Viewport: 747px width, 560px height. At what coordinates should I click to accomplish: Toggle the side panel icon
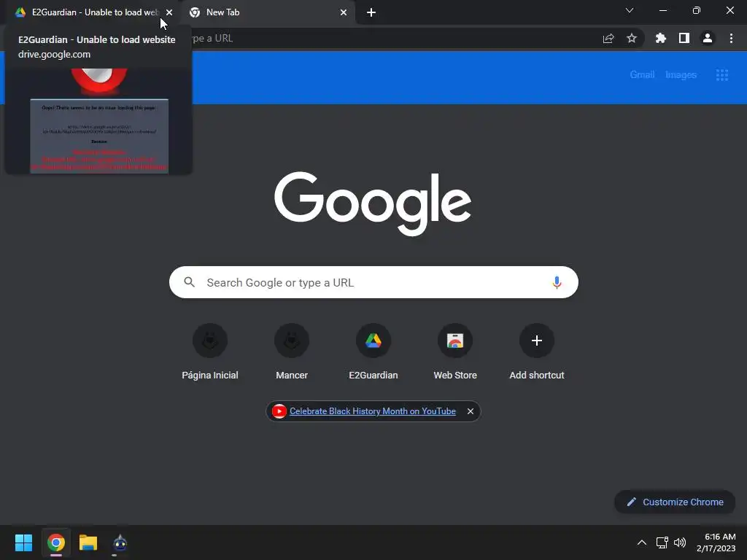684,38
